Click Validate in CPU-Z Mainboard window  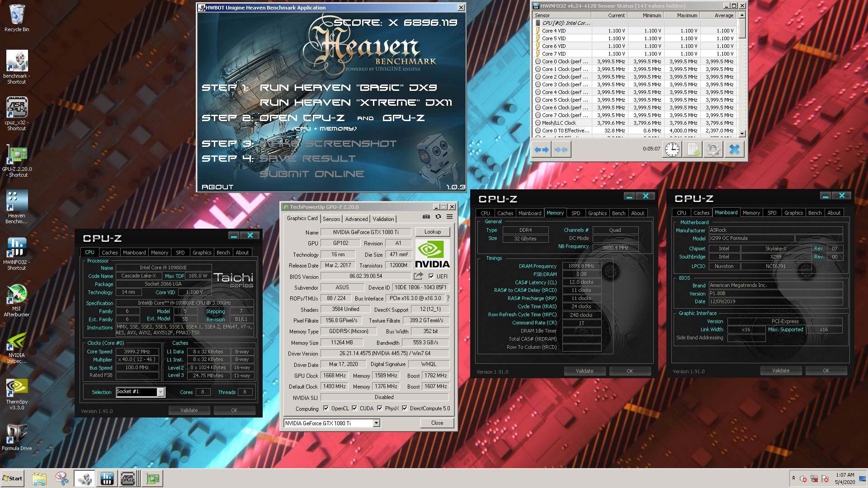point(781,371)
